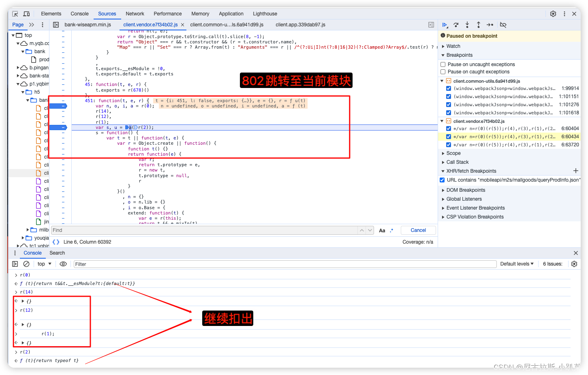588x375 pixels.
Task: Open the Default levels dropdown
Action: coord(517,264)
